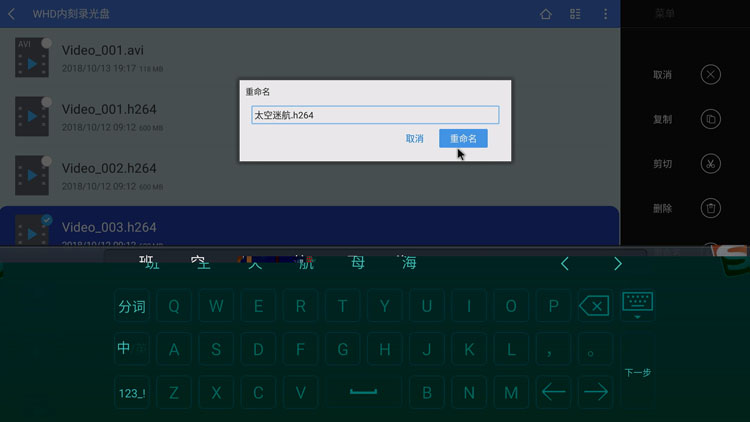Click the delete (删除) trash icon

[710, 208]
